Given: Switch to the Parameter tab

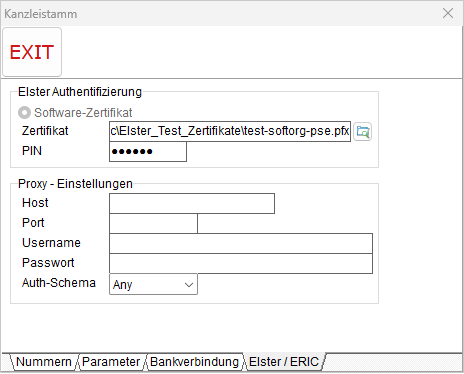Looking at the screenshot, I should (x=111, y=362).
